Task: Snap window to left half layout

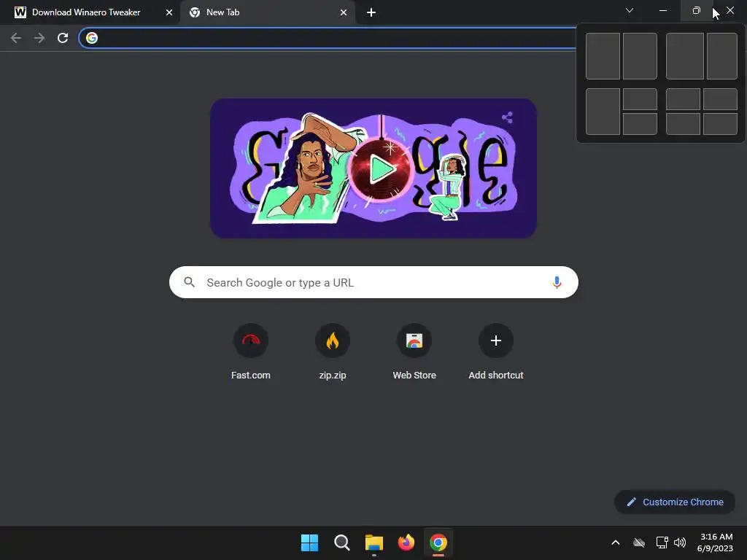Action: pyautogui.click(x=603, y=56)
